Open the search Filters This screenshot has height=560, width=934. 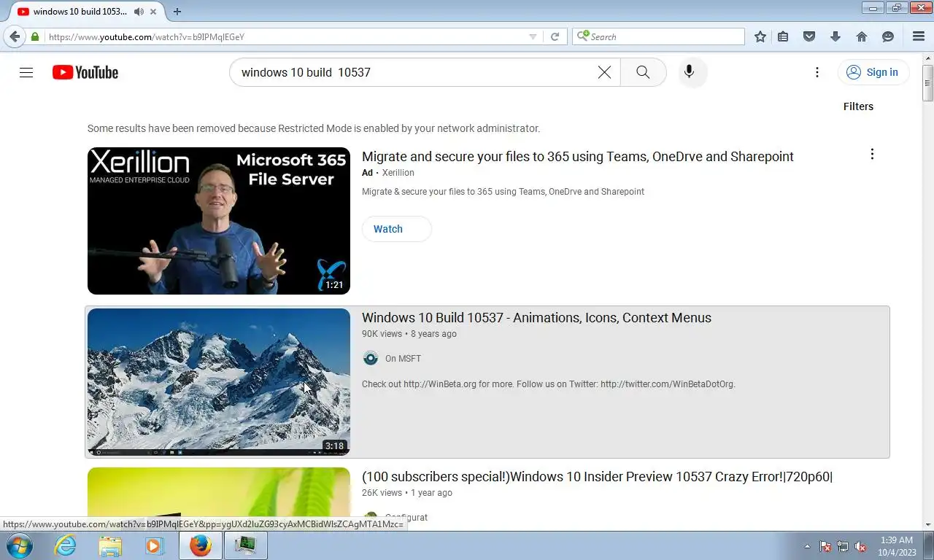(x=858, y=106)
